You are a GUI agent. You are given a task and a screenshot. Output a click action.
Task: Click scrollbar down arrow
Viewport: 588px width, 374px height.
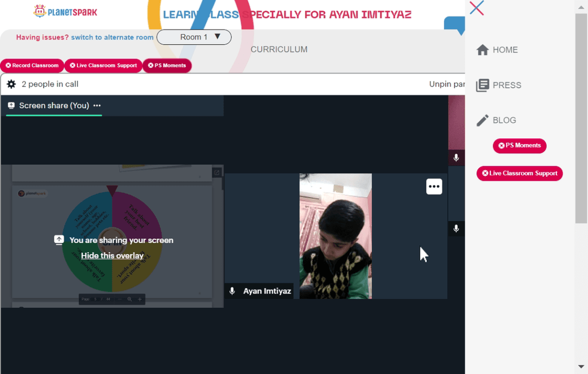582,366
